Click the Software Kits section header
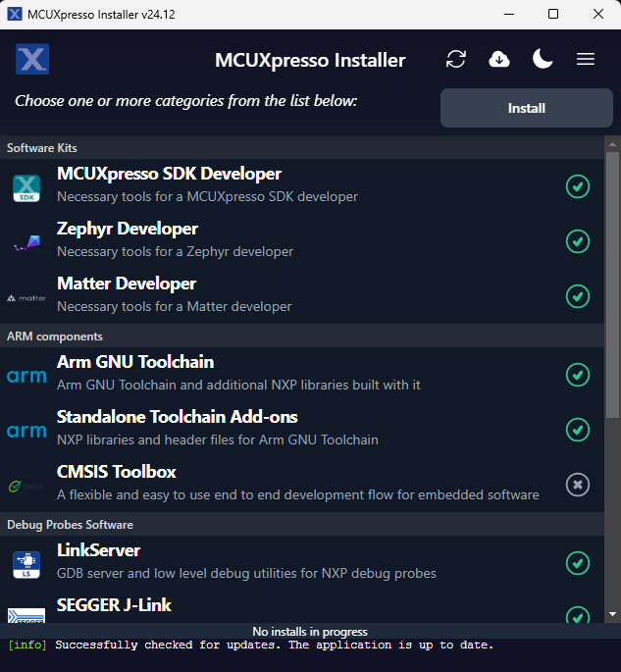This screenshot has width=621, height=672. tap(302, 148)
